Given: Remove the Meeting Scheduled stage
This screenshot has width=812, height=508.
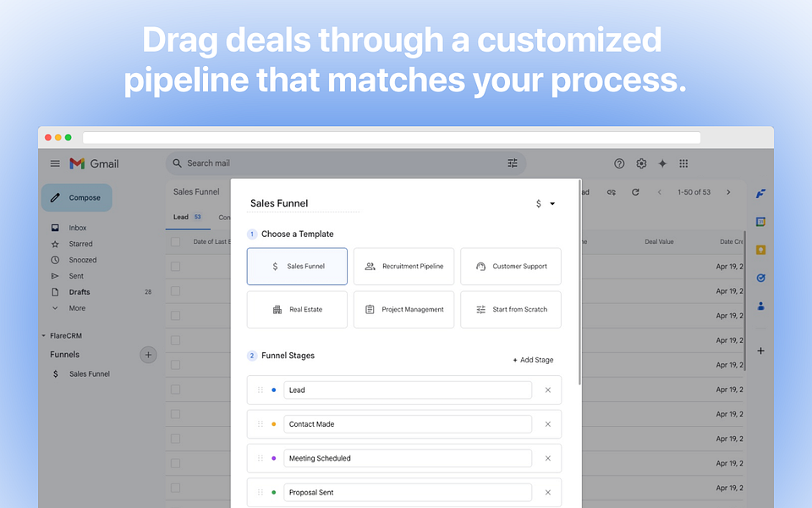Looking at the screenshot, I should (547, 458).
